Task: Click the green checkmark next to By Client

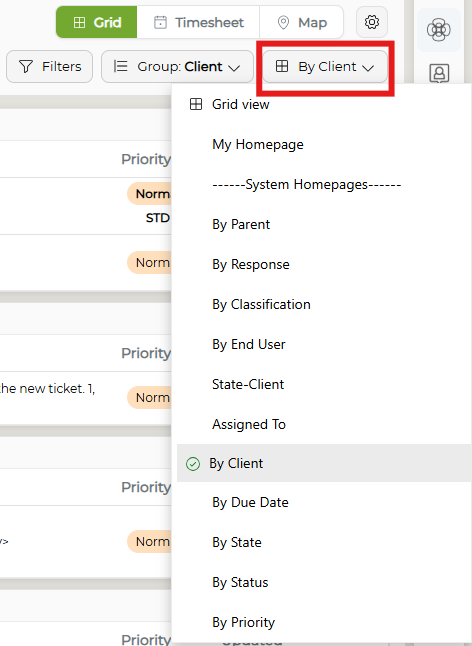Action: coord(193,464)
